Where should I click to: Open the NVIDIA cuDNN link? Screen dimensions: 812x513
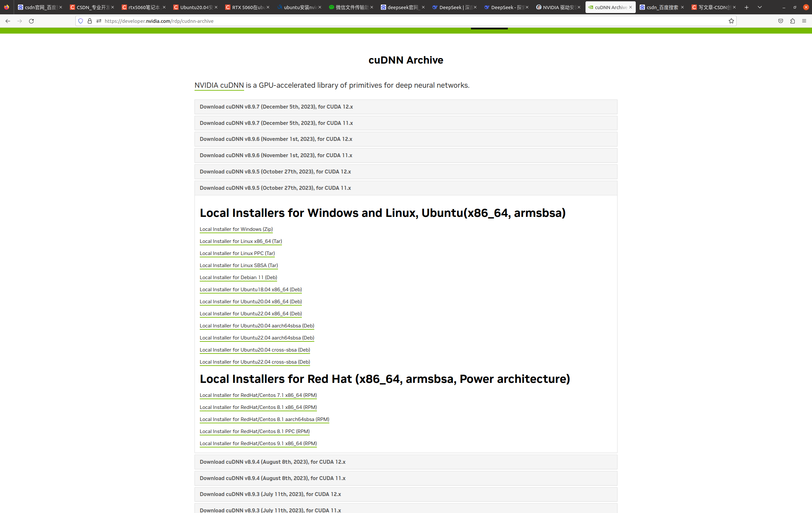click(219, 85)
